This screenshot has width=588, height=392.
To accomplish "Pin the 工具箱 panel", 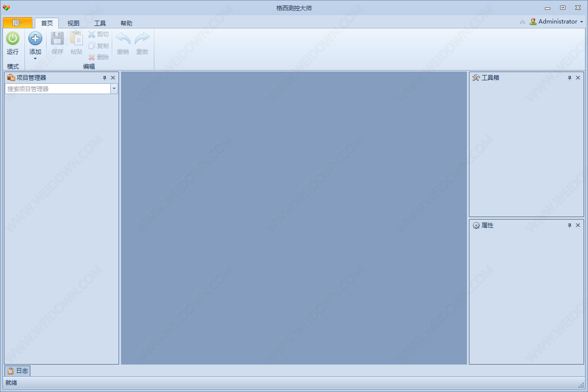I will coord(569,78).
